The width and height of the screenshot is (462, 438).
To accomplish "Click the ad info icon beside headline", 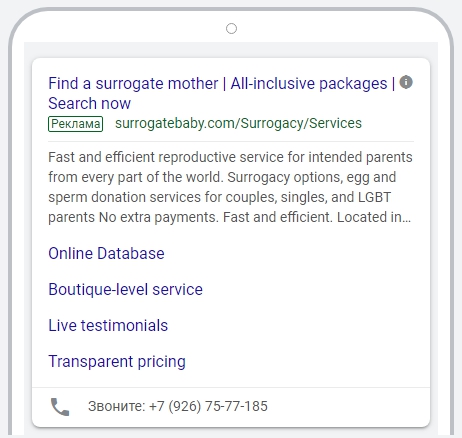I will pos(406,82).
